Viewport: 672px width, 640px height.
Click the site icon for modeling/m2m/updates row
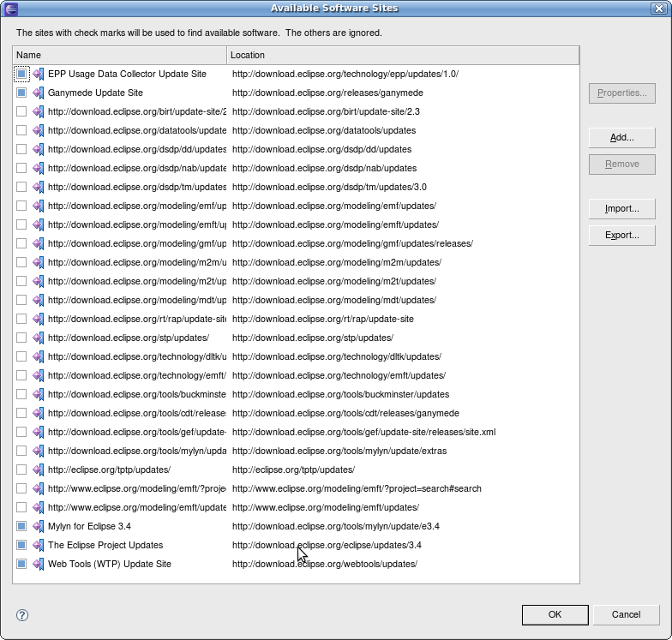click(38, 262)
